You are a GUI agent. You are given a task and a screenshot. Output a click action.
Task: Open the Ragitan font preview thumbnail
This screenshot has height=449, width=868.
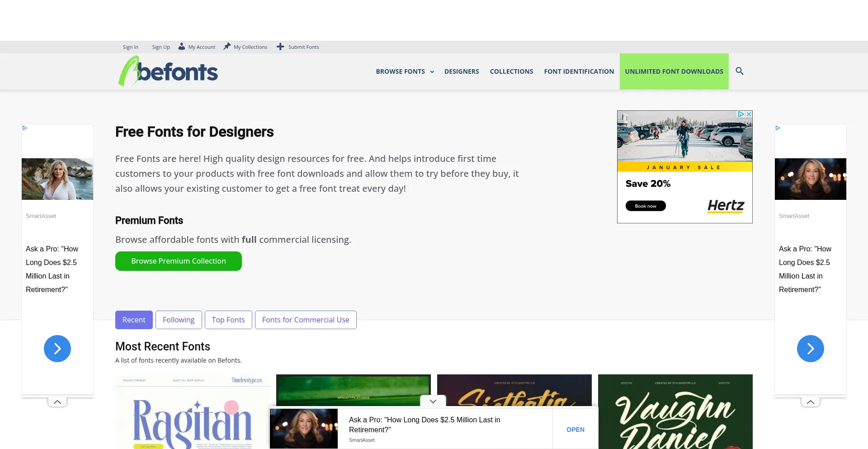pos(193,411)
